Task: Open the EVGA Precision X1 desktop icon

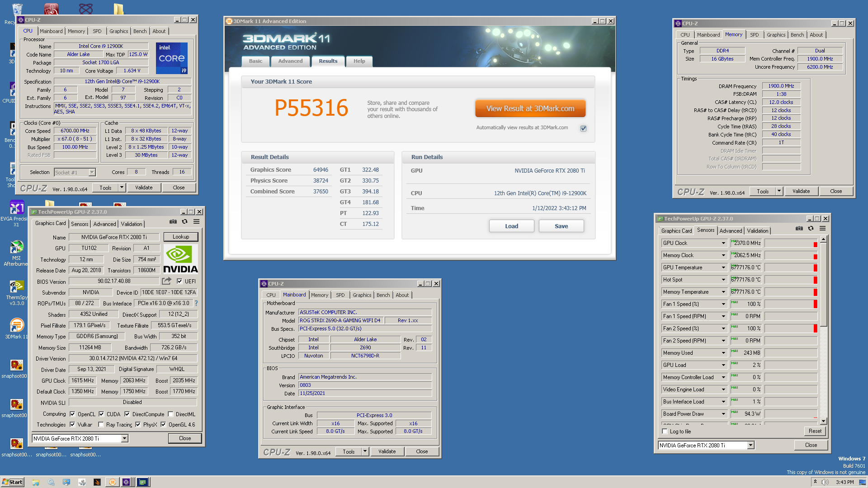Action: pyautogui.click(x=16, y=208)
